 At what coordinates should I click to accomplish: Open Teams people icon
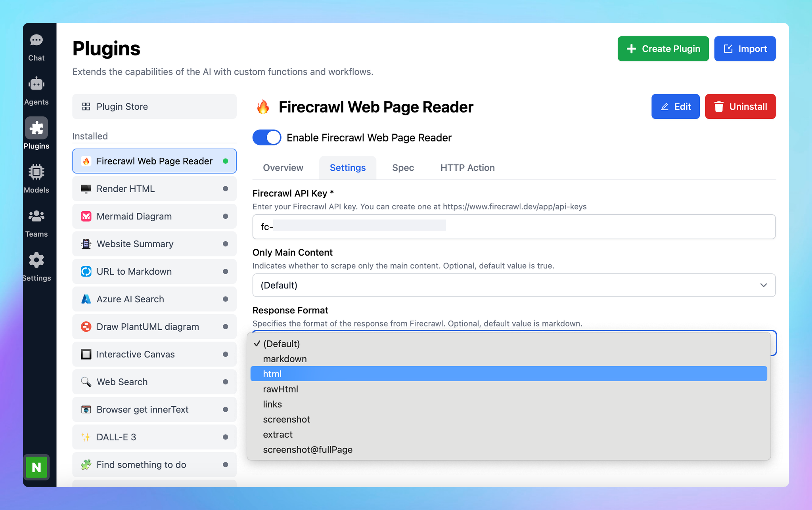(x=36, y=216)
